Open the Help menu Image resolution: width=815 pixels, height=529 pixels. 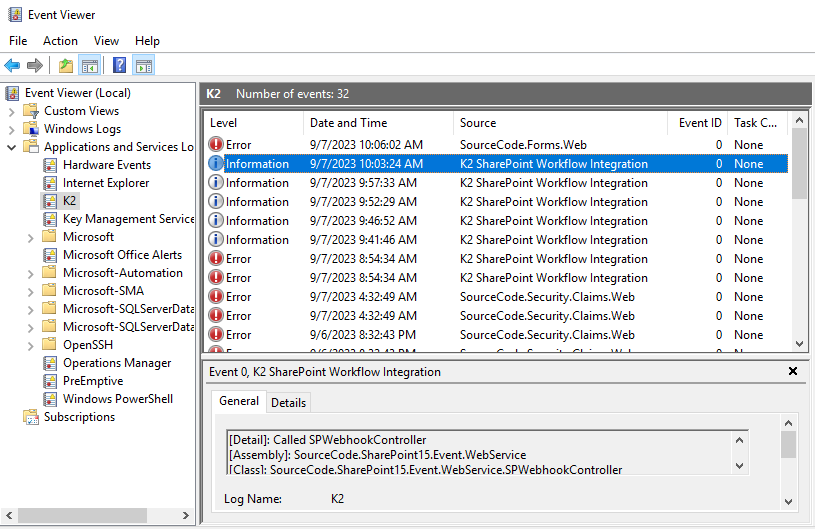tap(147, 41)
